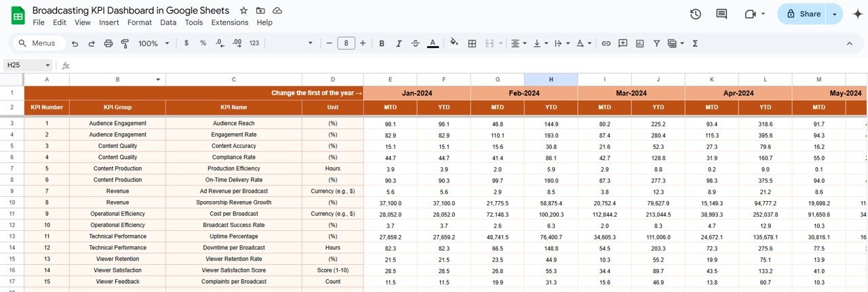Image resolution: width=868 pixels, height=292 pixels.
Task: Open Google Sheets home logo
Action: [x=18, y=15]
